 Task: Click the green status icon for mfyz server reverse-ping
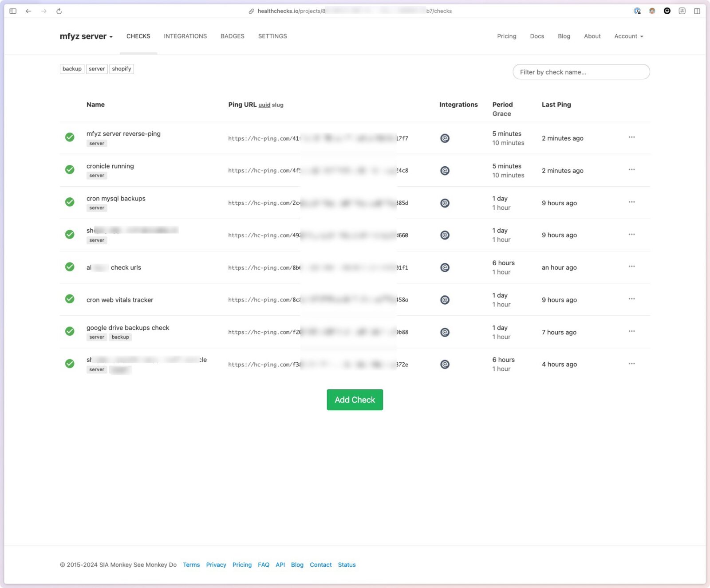(x=70, y=137)
